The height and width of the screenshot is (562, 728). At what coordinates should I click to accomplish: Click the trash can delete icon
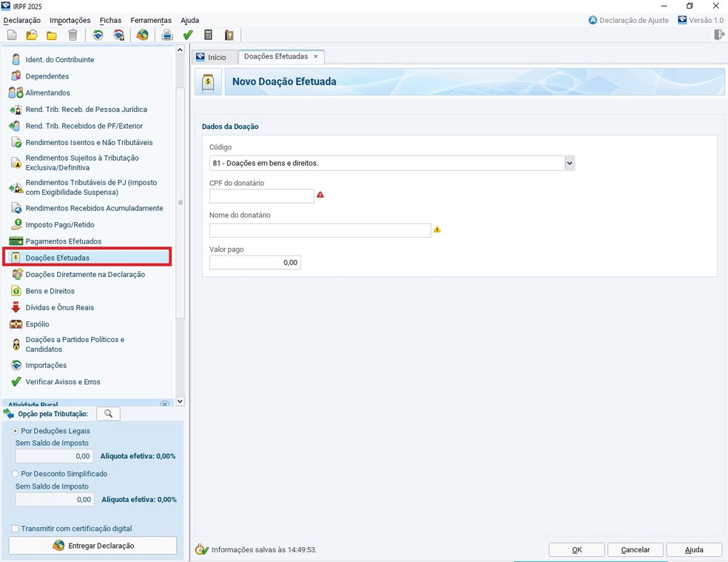pos(73,35)
